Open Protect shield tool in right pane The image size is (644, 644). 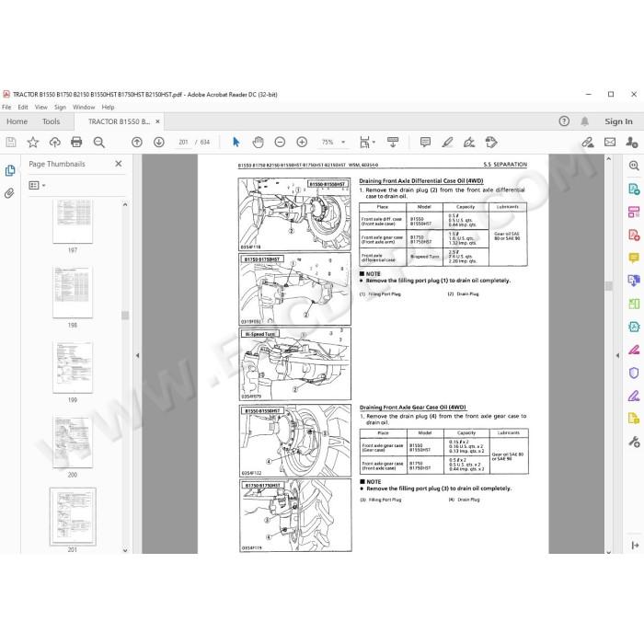pyautogui.click(x=634, y=373)
